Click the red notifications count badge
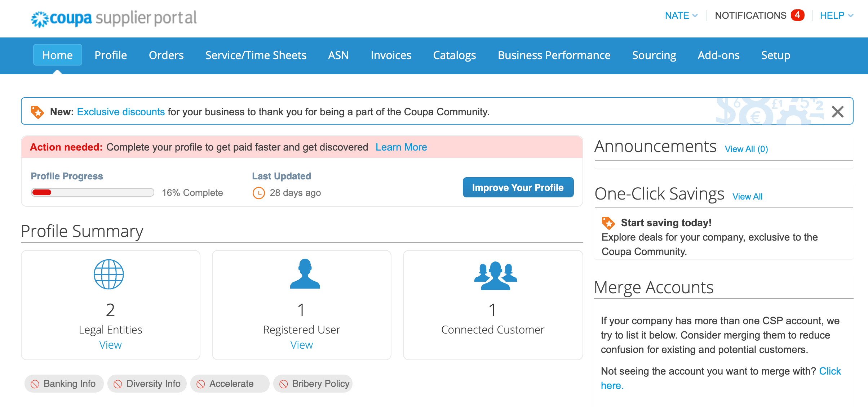Image resolution: width=868 pixels, height=407 pixels. click(x=797, y=15)
